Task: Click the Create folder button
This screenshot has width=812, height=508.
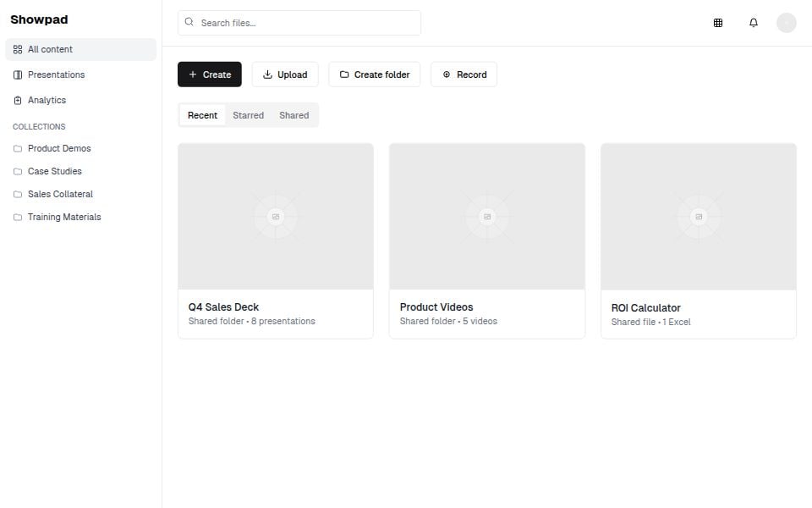Action: click(374, 75)
